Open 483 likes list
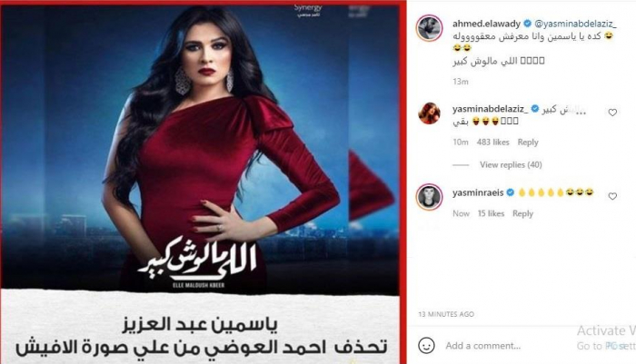 (492, 143)
